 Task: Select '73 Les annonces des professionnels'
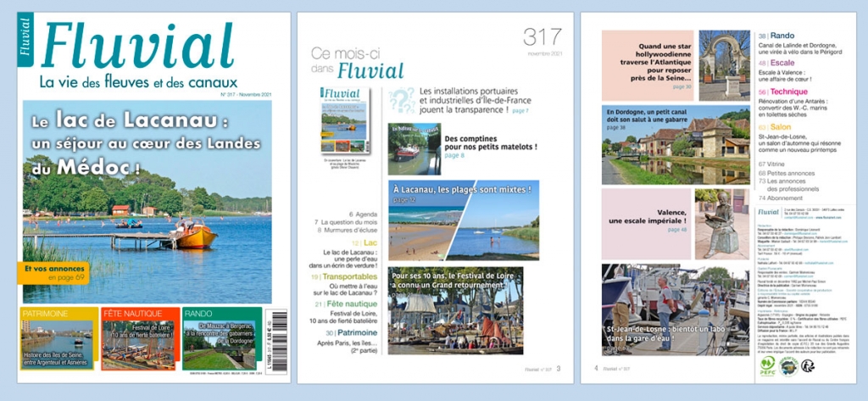tap(789, 185)
